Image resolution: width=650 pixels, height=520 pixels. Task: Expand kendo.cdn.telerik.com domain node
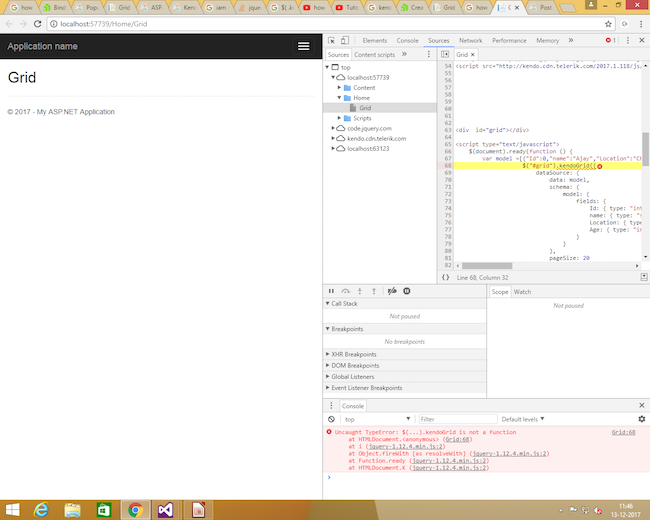click(333, 139)
